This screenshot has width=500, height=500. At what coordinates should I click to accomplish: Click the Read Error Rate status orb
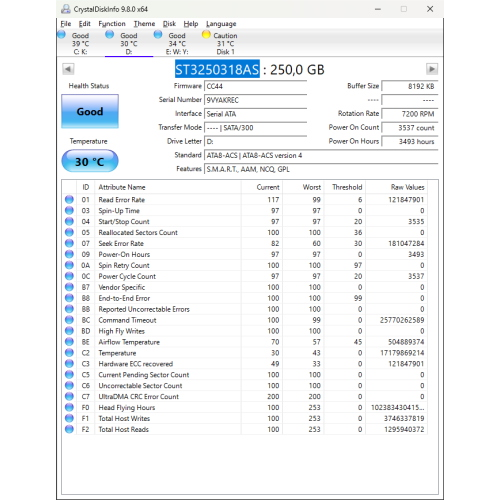coord(69,199)
